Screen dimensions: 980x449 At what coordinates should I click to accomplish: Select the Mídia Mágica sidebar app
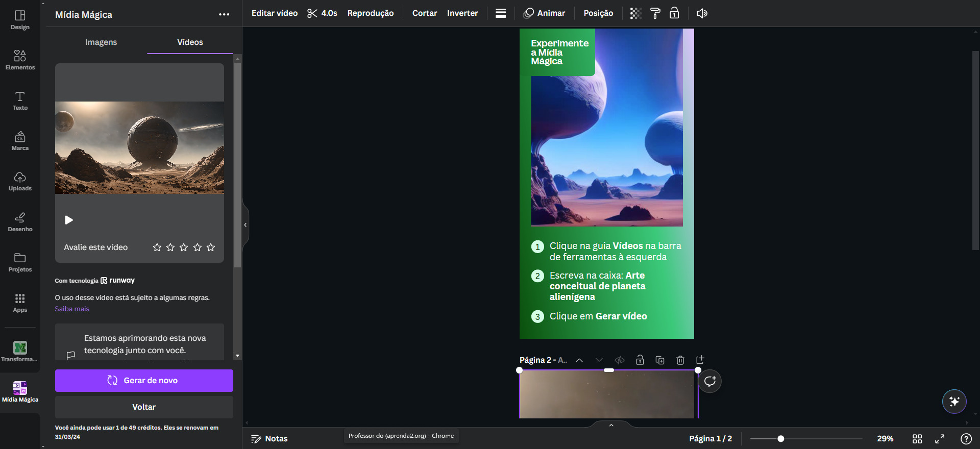pos(20,392)
